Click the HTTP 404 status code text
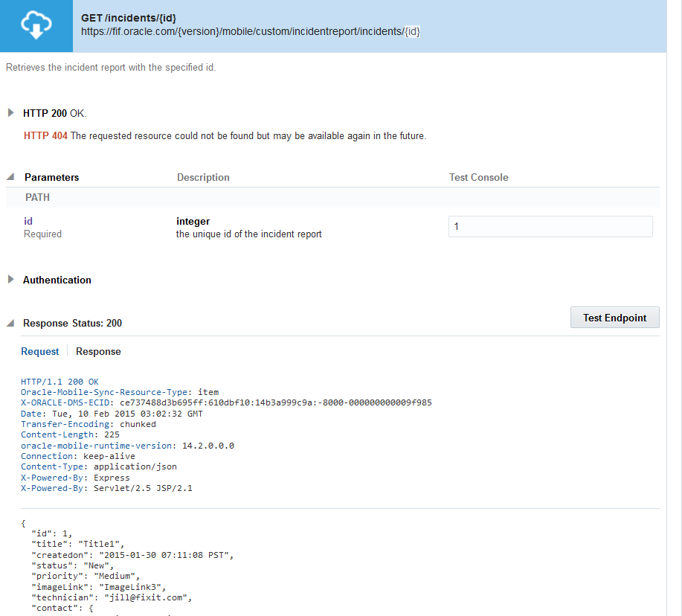The image size is (682, 616). (45, 135)
